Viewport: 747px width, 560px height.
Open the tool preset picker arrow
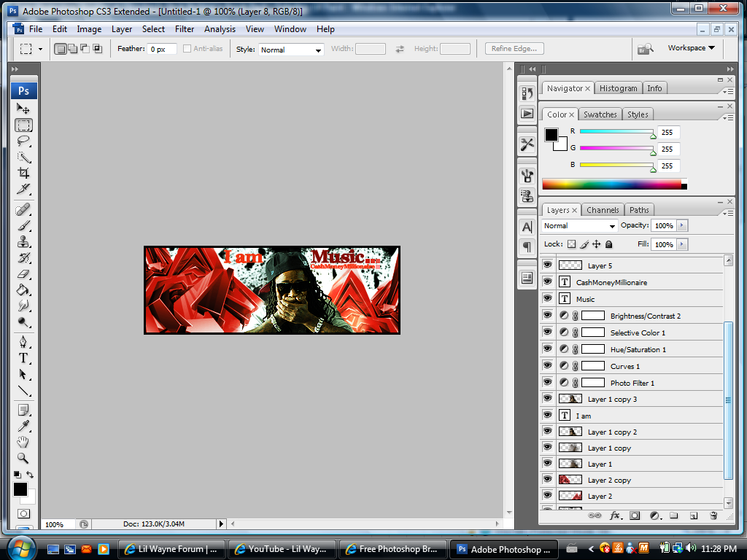pyautogui.click(x=41, y=49)
